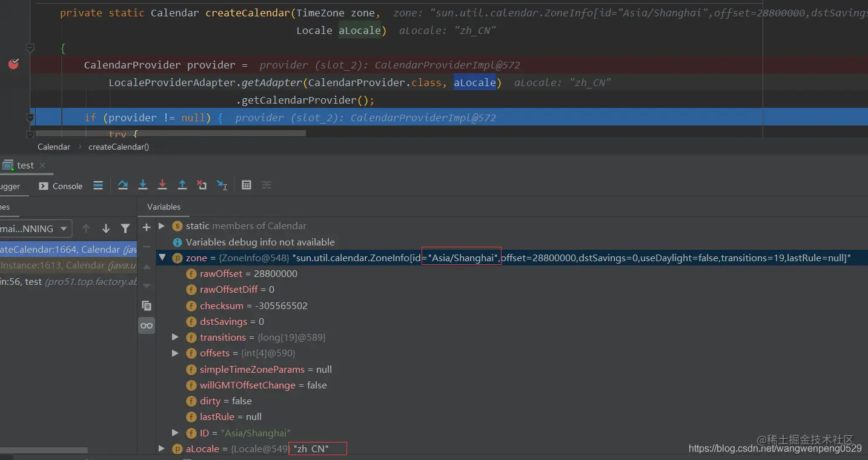Screen dimensions: 868x460
Task: Select the rawOffset = 28800000 row
Action: tap(512, 273)
